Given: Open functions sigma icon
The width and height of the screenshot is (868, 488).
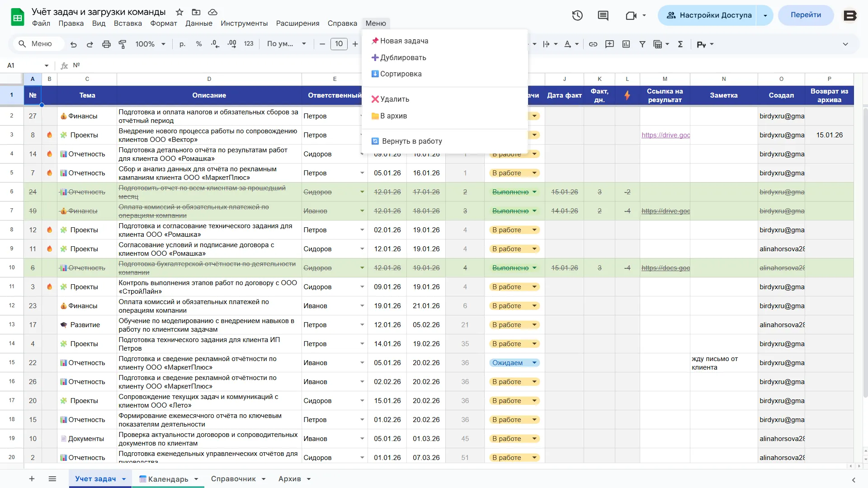Looking at the screenshot, I should point(680,44).
